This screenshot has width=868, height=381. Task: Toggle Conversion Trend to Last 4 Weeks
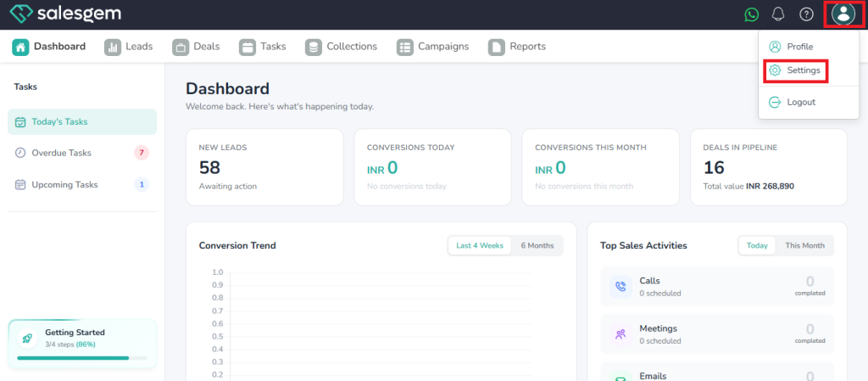tap(480, 245)
